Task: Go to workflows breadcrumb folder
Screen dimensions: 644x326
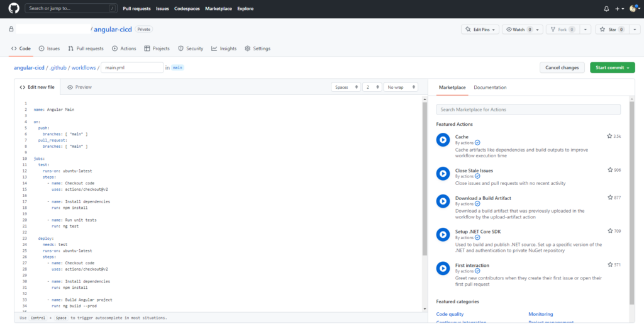Action: coord(84,68)
